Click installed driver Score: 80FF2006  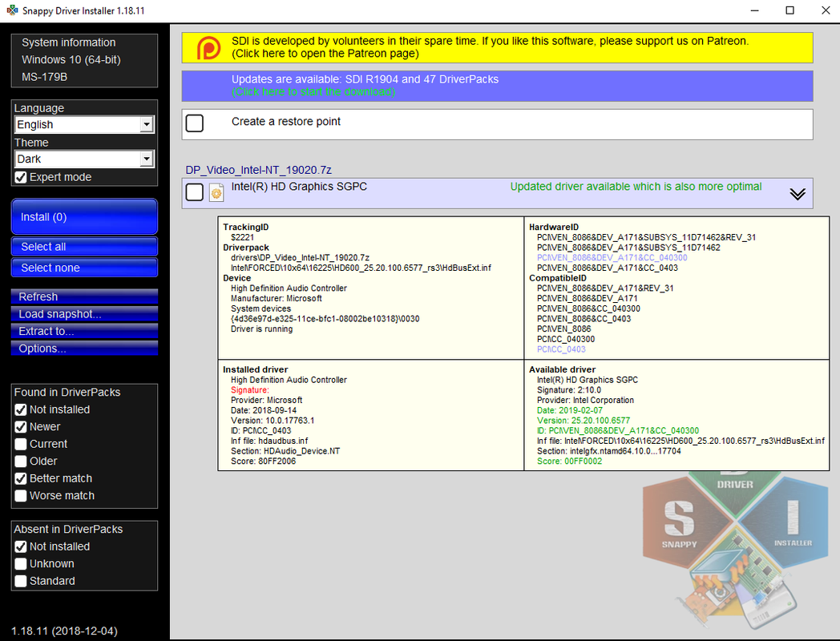[x=263, y=461]
